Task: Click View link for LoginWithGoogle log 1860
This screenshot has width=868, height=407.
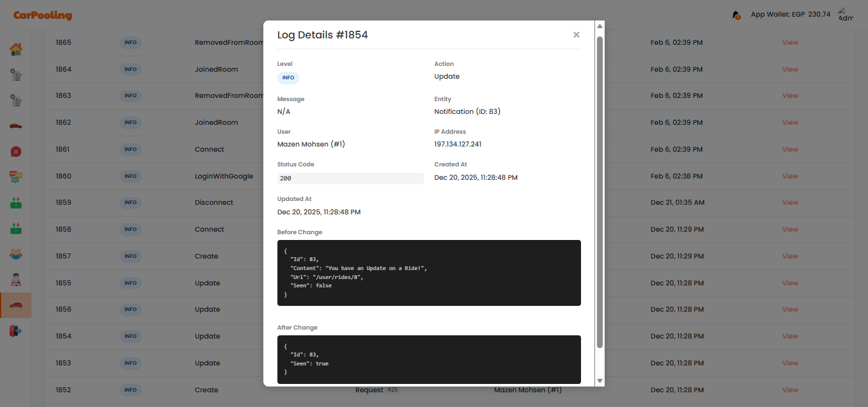Action: (790, 176)
